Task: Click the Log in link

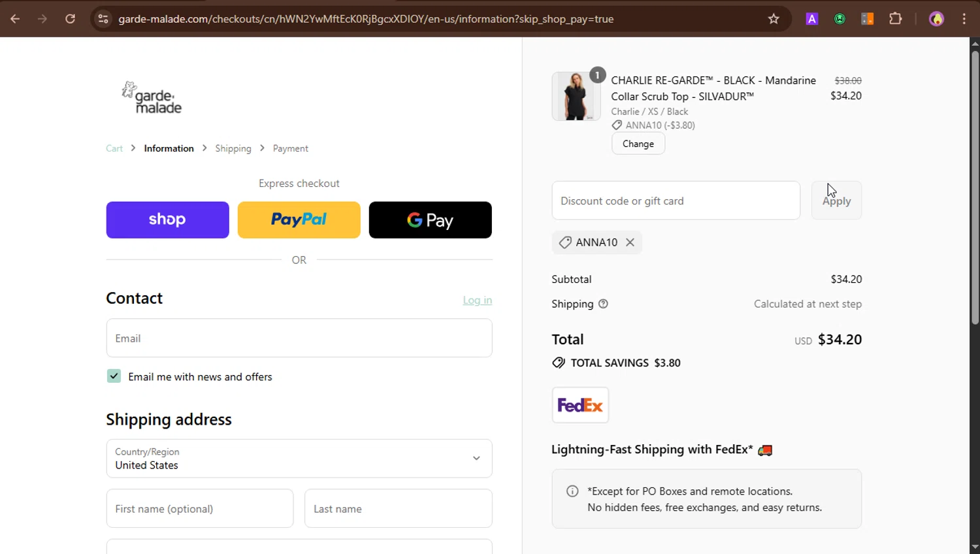Action: pos(478,300)
